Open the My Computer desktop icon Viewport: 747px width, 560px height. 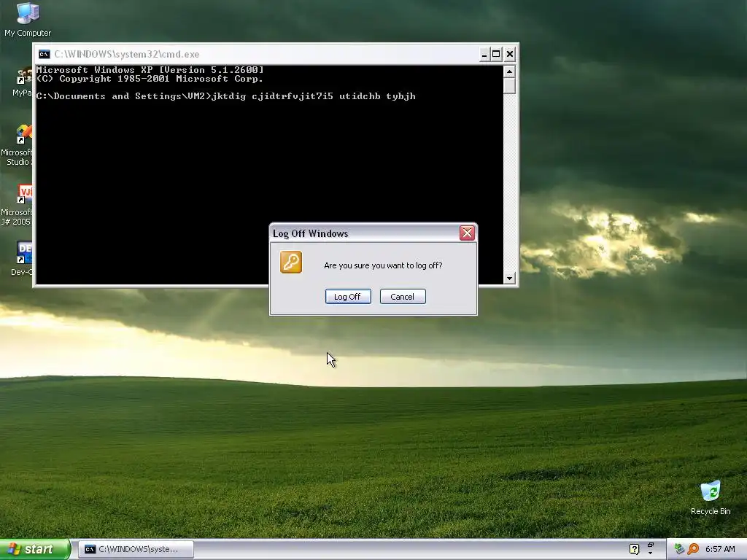coord(28,20)
